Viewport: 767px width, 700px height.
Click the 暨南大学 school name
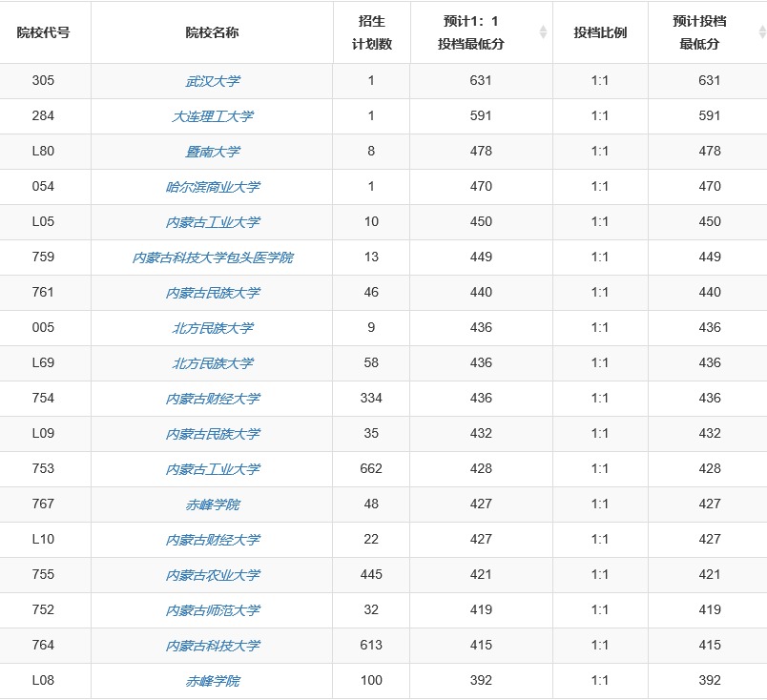[212, 152]
